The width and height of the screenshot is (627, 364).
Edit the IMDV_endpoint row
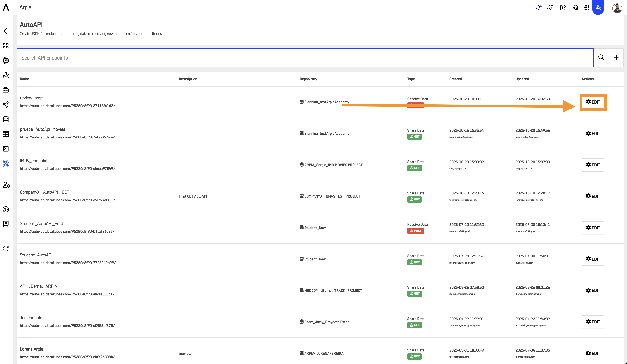point(593,165)
